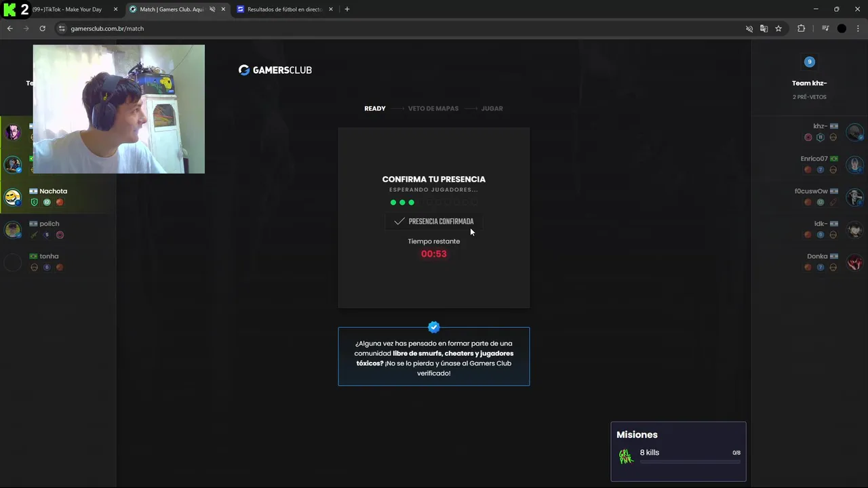Screen dimensions: 868x488
Task: Click the GRL PWR mission icon
Action: pyautogui.click(x=626, y=456)
